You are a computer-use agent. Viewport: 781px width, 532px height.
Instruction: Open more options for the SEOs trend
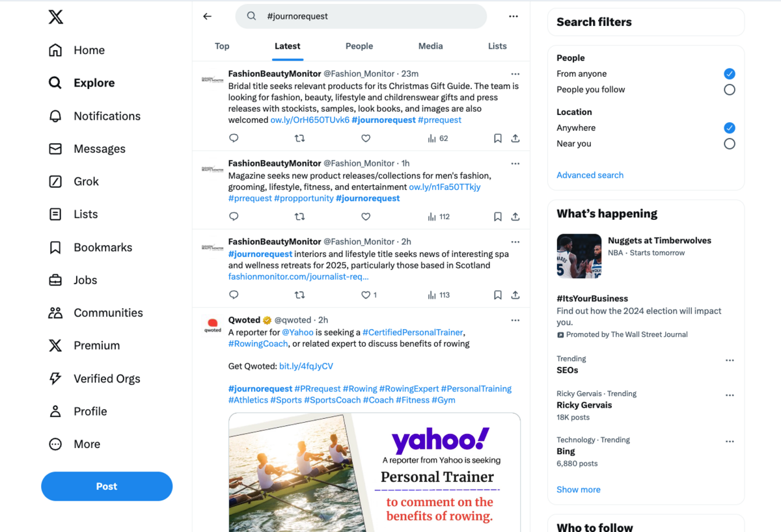point(730,360)
